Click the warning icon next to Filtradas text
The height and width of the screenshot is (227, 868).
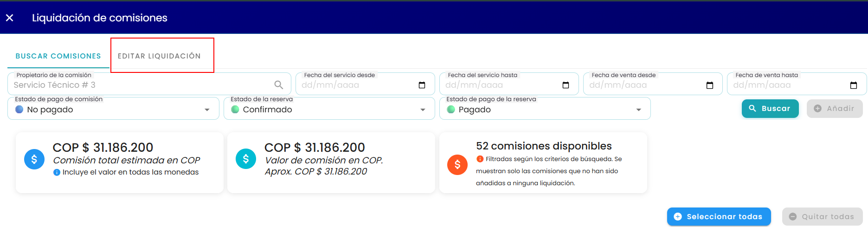coord(480,159)
